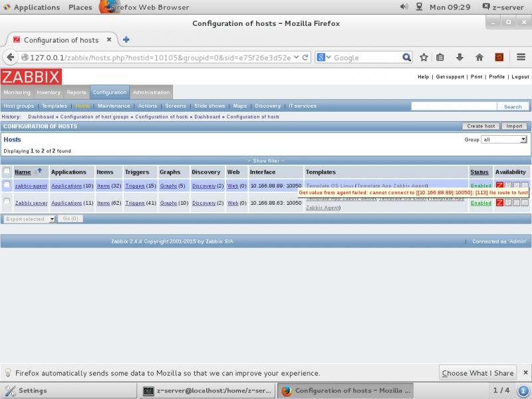Open the Firefox downloads arrow icon

460,57
